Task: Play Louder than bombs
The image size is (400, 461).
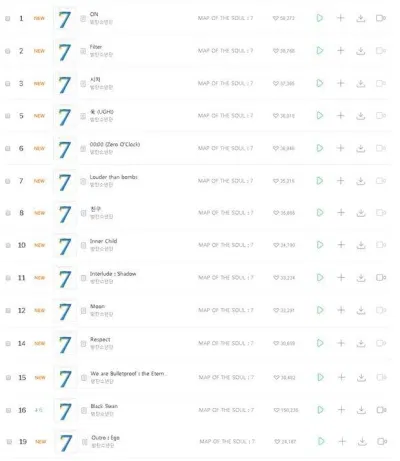Action: point(320,181)
